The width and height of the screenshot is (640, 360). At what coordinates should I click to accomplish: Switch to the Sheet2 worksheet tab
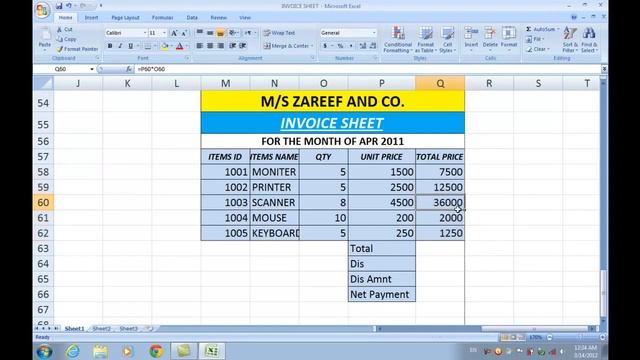(101, 329)
